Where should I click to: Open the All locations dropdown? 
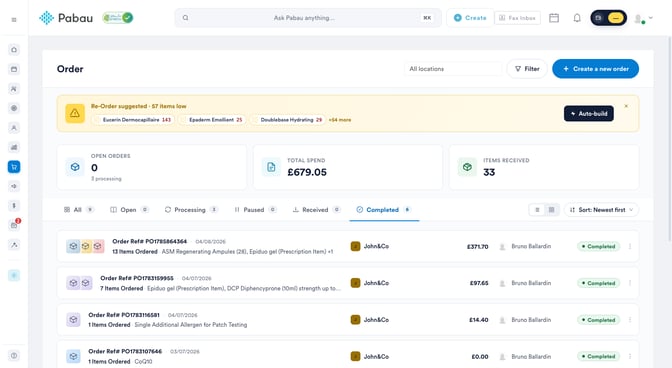pyautogui.click(x=453, y=69)
